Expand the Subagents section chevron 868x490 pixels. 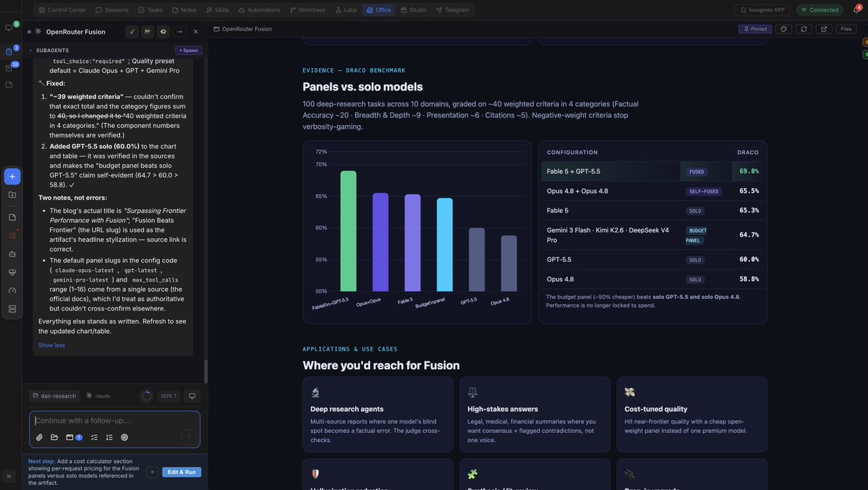coord(30,50)
